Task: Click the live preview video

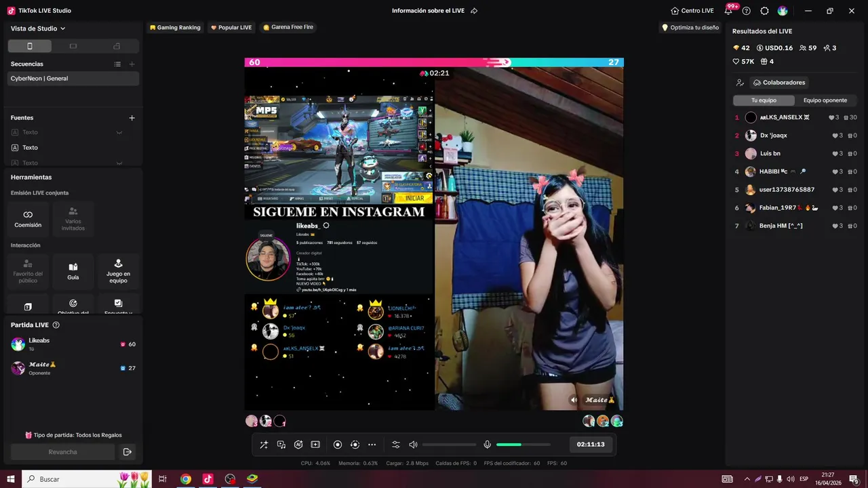Action: [434, 234]
